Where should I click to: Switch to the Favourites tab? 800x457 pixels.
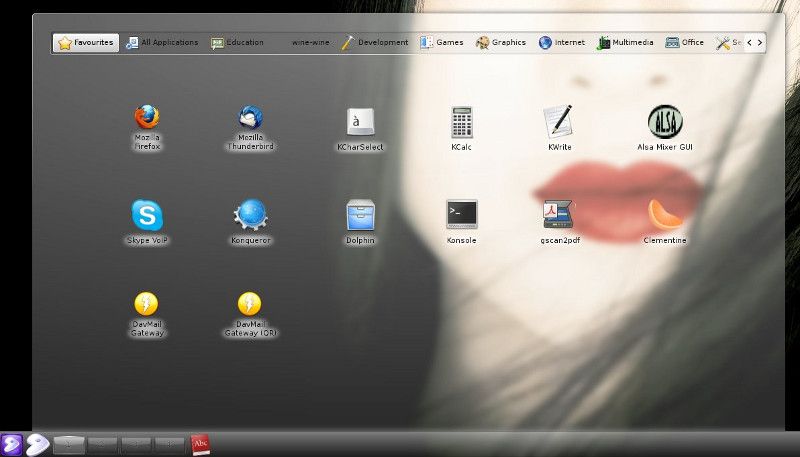tap(86, 43)
